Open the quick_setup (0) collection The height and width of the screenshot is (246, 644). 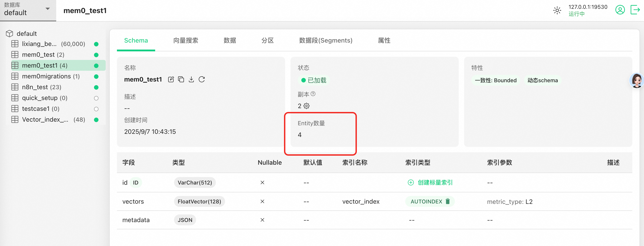tap(56, 98)
